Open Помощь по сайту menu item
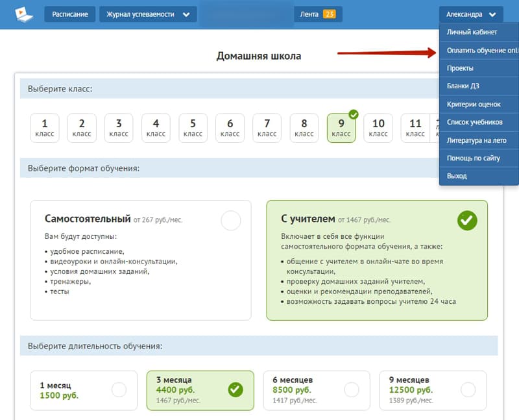The width and height of the screenshot is (519, 420). pos(479,158)
